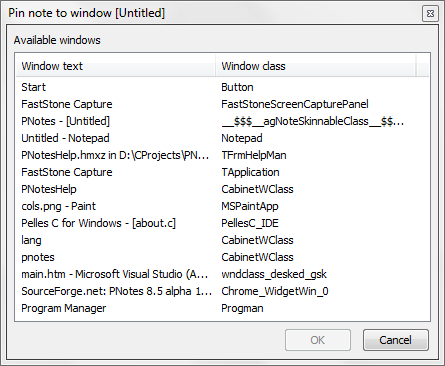Sort by Window text column header
Image resolution: width=445 pixels, height=366 pixels.
coord(116,66)
